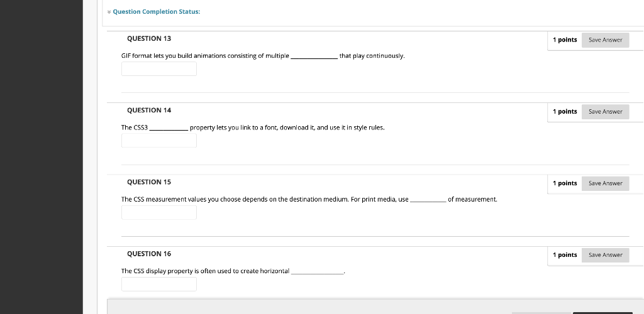Image resolution: width=644 pixels, height=314 pixels.
Task: Select the QUESTION 15 heading
Action: tap(149, 182)
